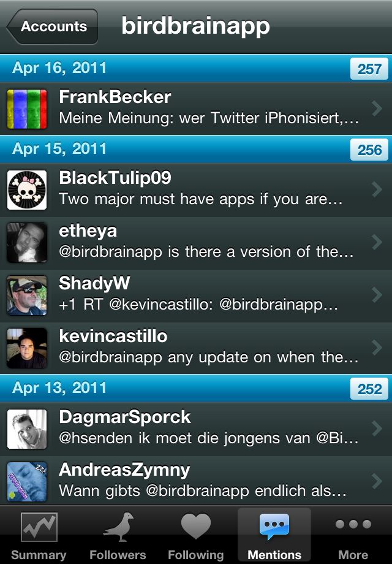This screenshot has width=392, height=564.
Task: Expand etheya's mention chevron arrow
Action: [377, 242]
